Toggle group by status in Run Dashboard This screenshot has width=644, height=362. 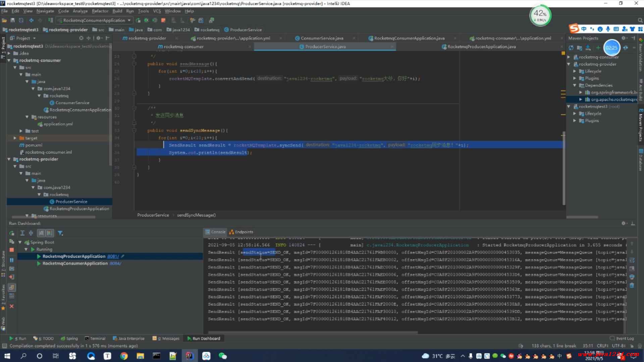click(50, 233)
